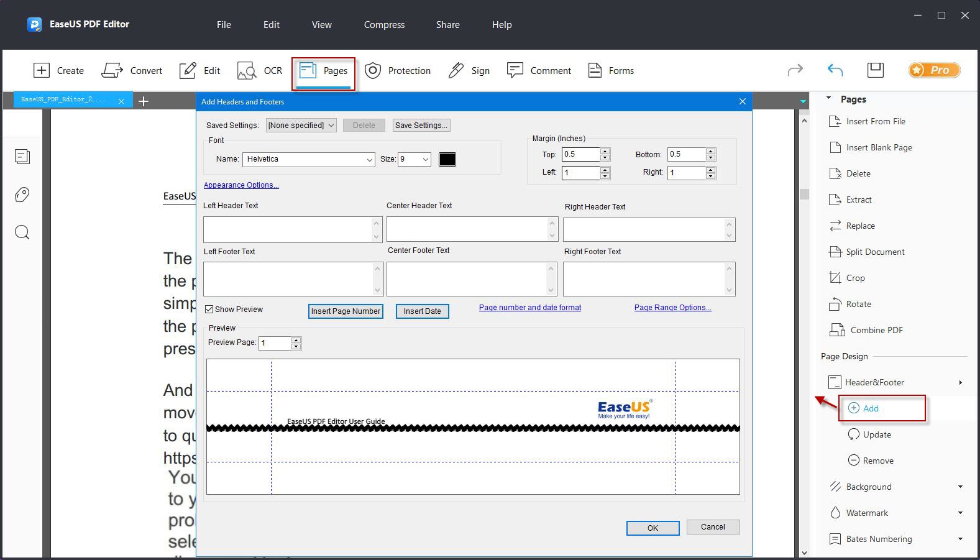Click the redo arrow icon
Viewport: 980px width, 560px height.
coord(795,70)
